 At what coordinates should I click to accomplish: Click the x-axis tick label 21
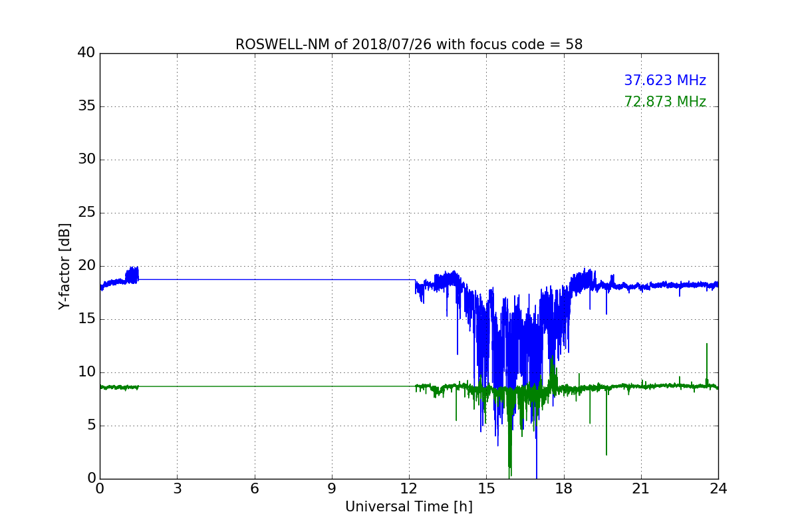point(641,488)
